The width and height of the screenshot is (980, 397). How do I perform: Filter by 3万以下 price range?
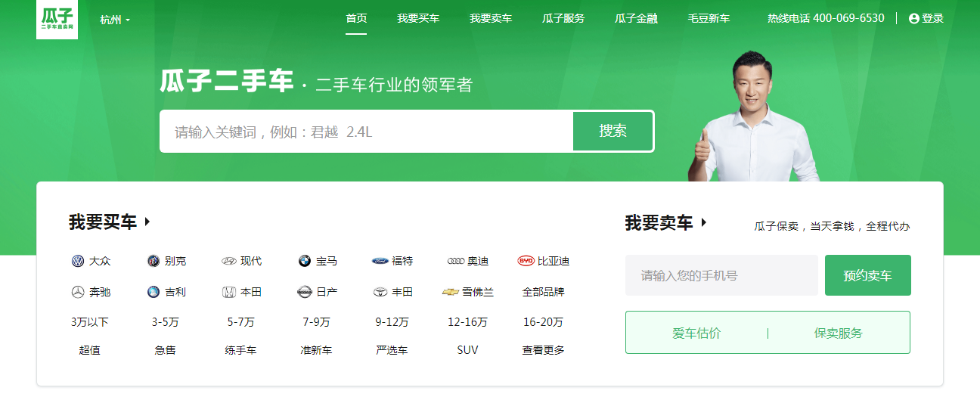coord(89,322)
